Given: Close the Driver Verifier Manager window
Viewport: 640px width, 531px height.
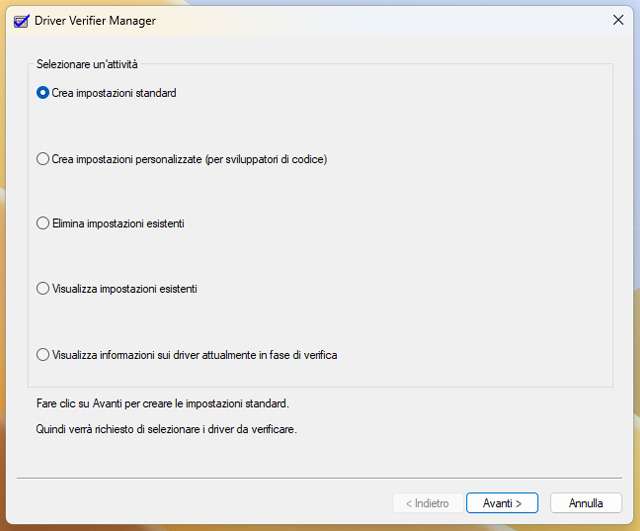Looking at the screenshot, I should click(618, 20).
